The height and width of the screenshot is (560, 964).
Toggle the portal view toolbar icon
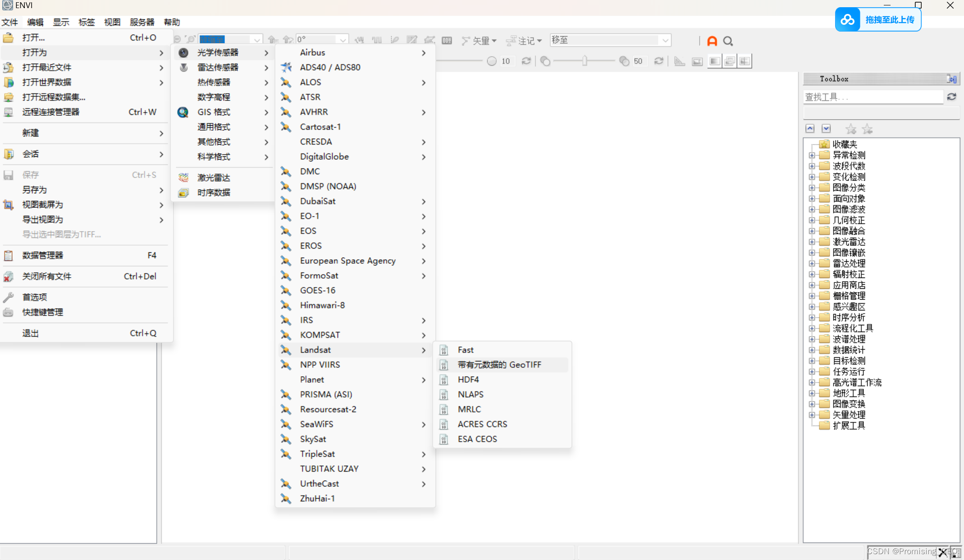pyautogui.click(x=697, y=61)
